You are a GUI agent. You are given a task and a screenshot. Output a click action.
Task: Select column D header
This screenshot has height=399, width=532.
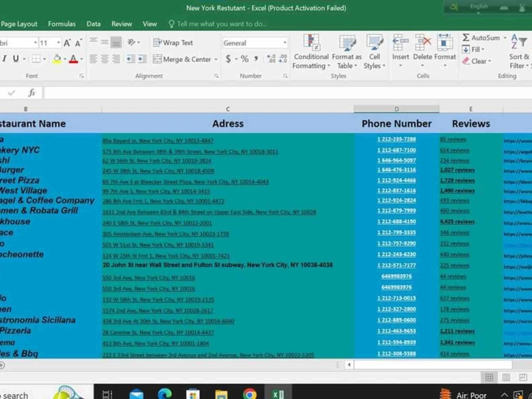pos(396,109)
